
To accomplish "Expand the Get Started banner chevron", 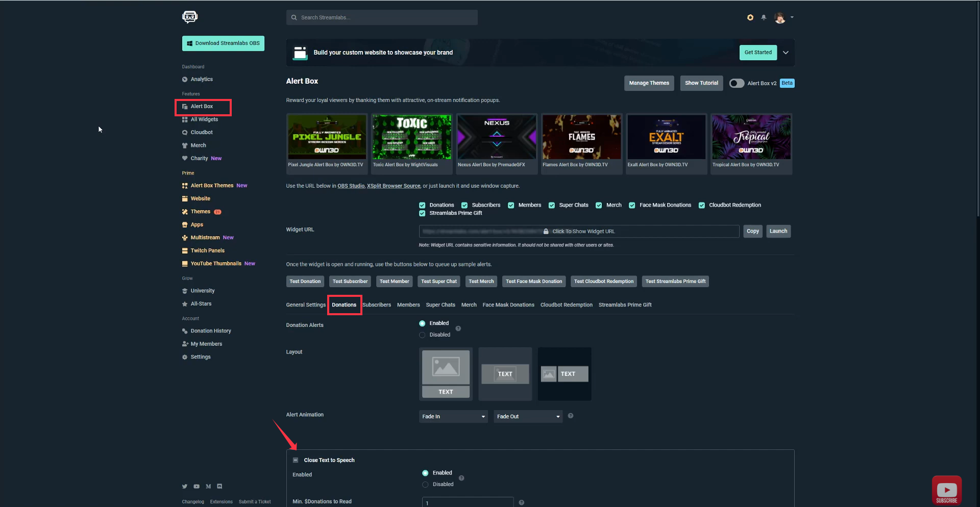I will (x=786, y=52).
